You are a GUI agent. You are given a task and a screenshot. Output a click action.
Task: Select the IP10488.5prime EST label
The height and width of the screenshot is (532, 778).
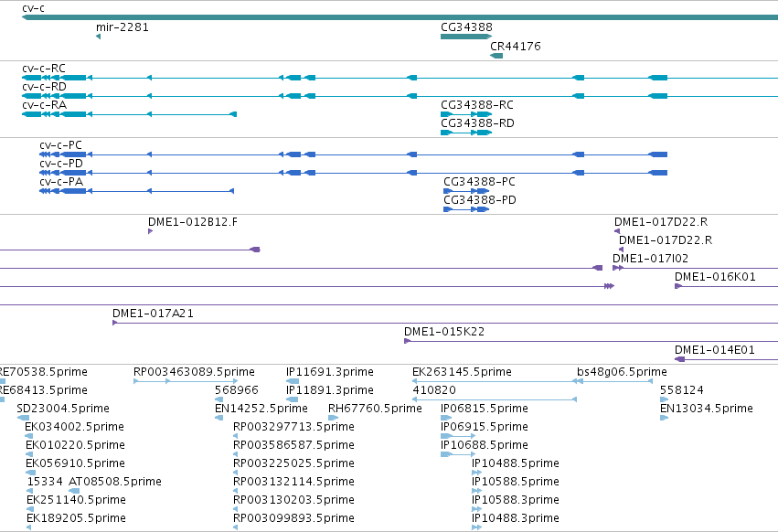[516, 463]
